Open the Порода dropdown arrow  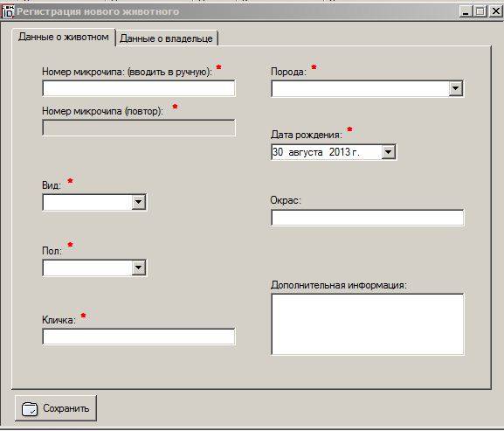pos(455,88)
